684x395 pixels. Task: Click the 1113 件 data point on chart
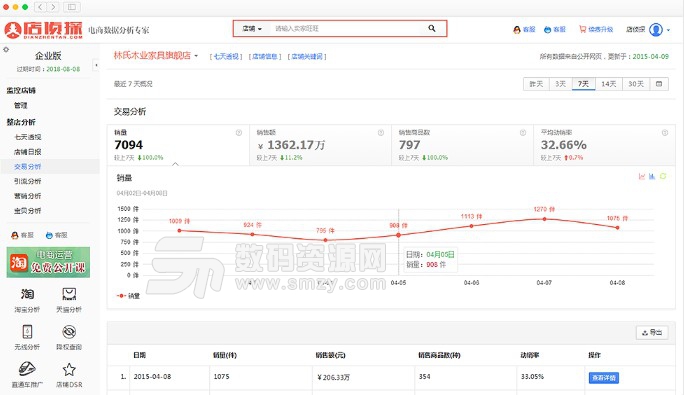click(471, 226)
